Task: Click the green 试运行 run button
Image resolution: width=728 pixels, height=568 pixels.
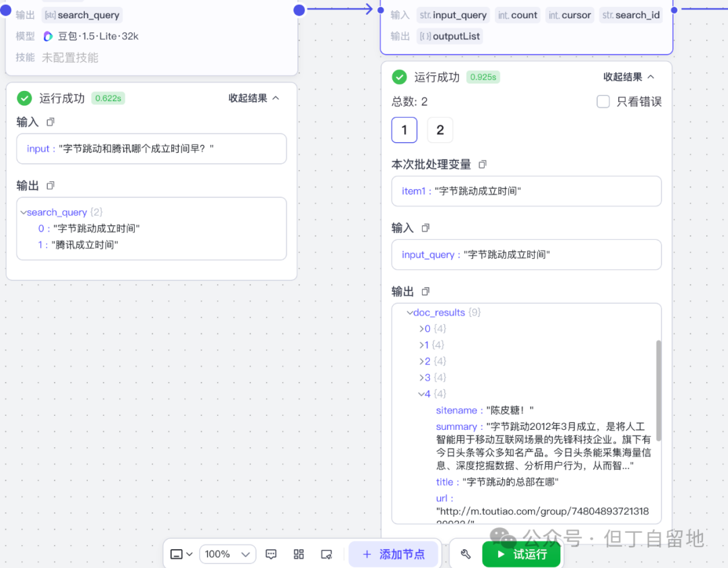Action: 521,554
